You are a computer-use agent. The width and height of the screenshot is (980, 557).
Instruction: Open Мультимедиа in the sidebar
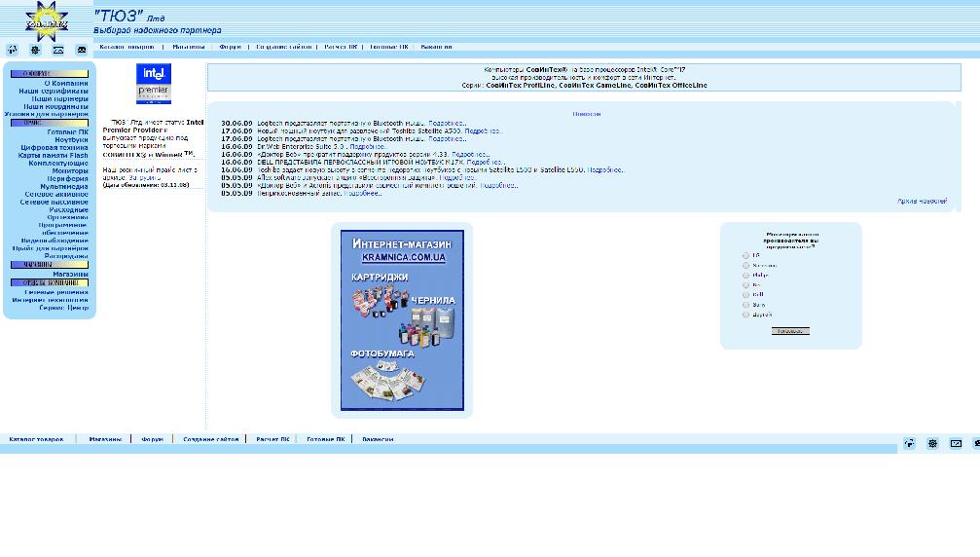pos(64,187)
